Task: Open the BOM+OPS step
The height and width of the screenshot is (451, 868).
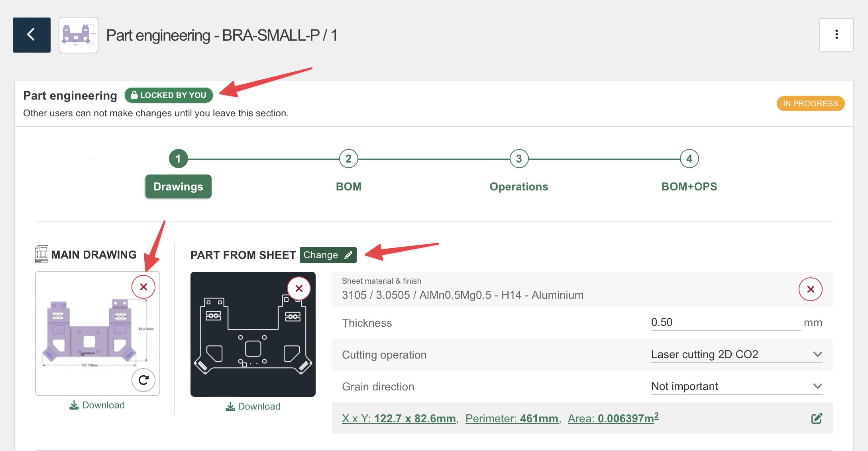Action: 689,186
